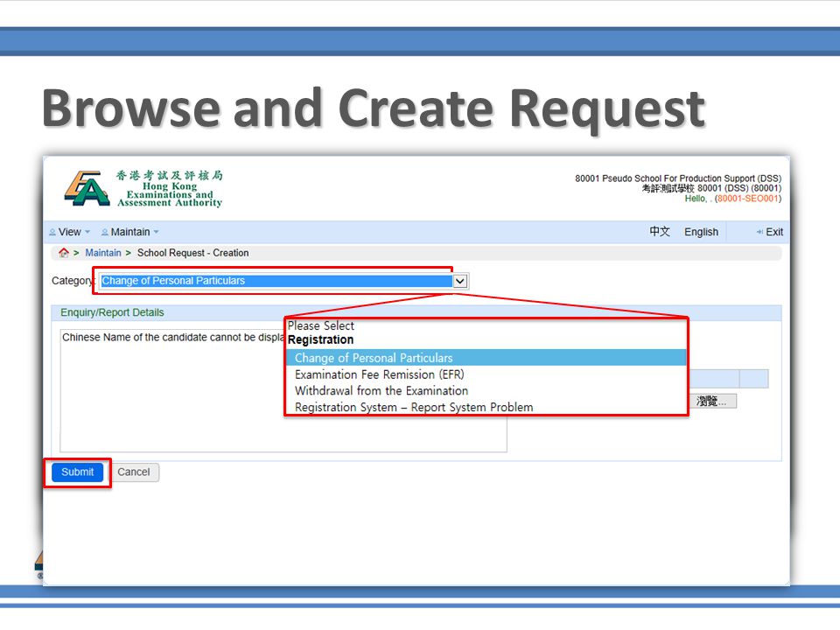Cancel the request creation

(x=134, y=472)
